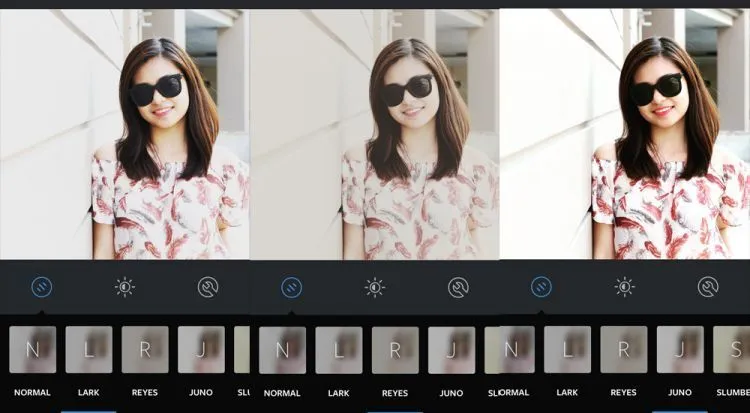Open the wrench edit tools in the right screen

tap(708, 287)
